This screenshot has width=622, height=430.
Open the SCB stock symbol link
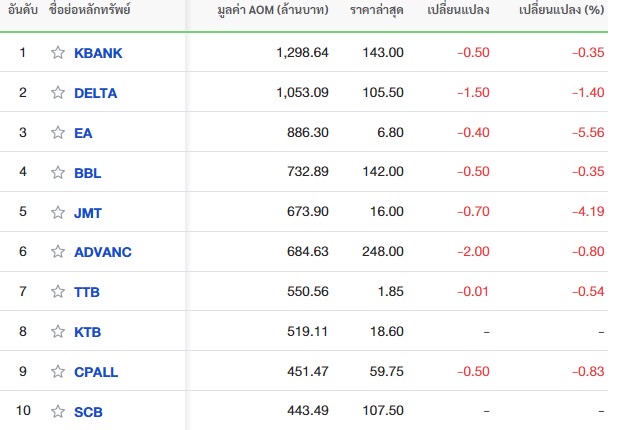coord(88,412)
